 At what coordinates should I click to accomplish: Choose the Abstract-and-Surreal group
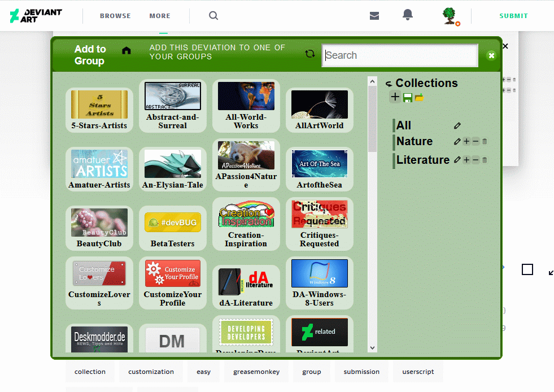173,106
